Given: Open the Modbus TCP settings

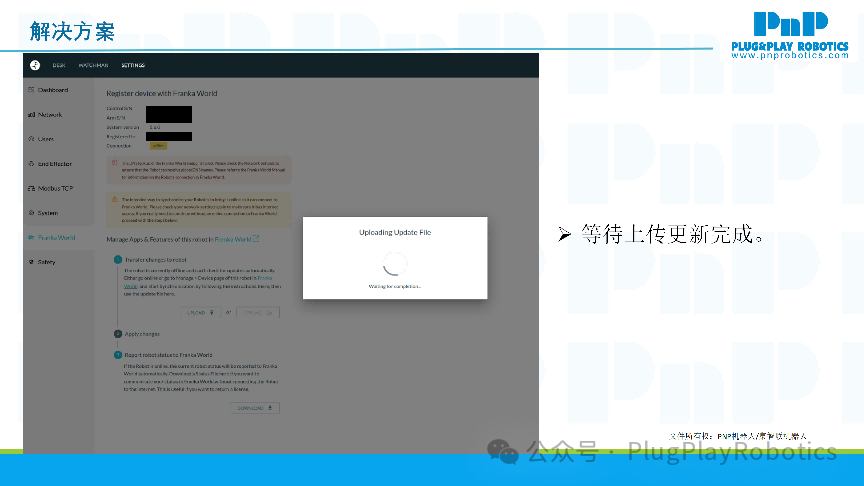Looking at the screenshot, I should (55, 188).
